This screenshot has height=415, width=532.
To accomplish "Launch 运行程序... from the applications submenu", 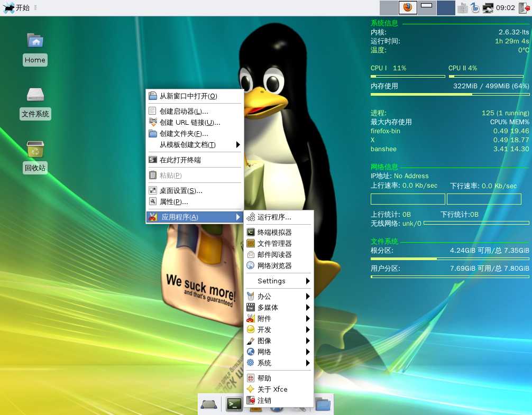I will 279,217.
